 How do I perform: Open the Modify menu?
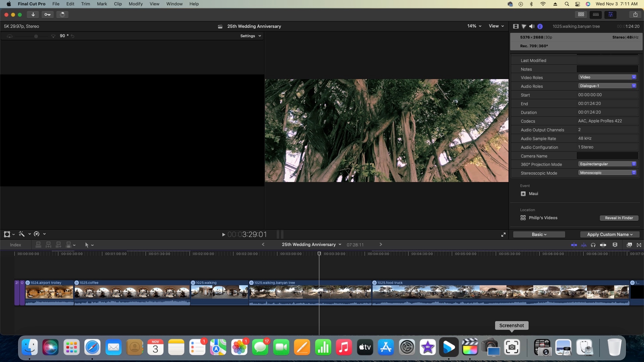136,4
